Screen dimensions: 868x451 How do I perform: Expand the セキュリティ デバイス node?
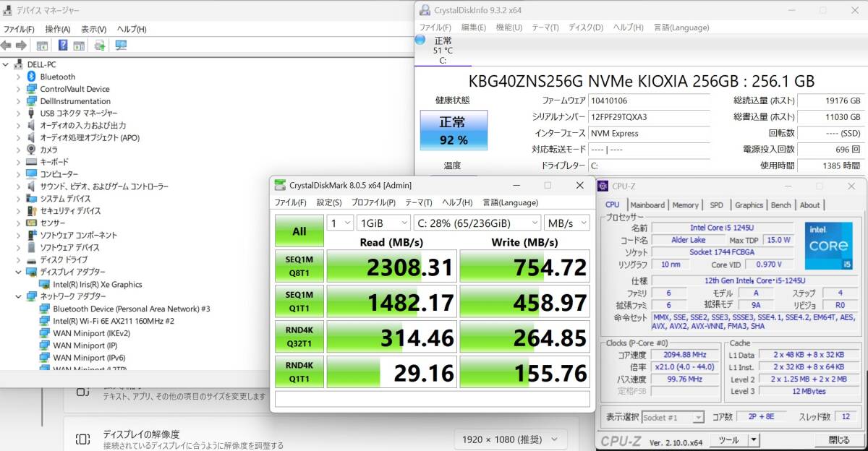(x=19, y=210)
